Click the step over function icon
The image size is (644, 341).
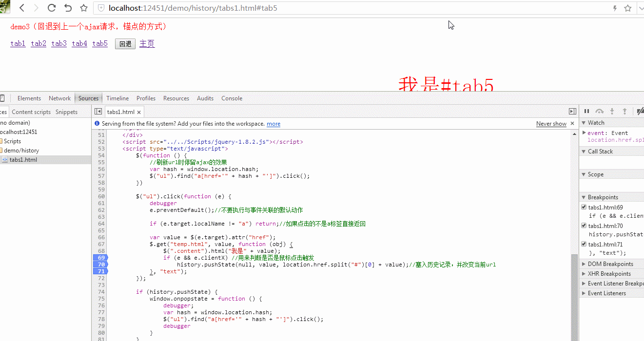[x=600, y=112]
